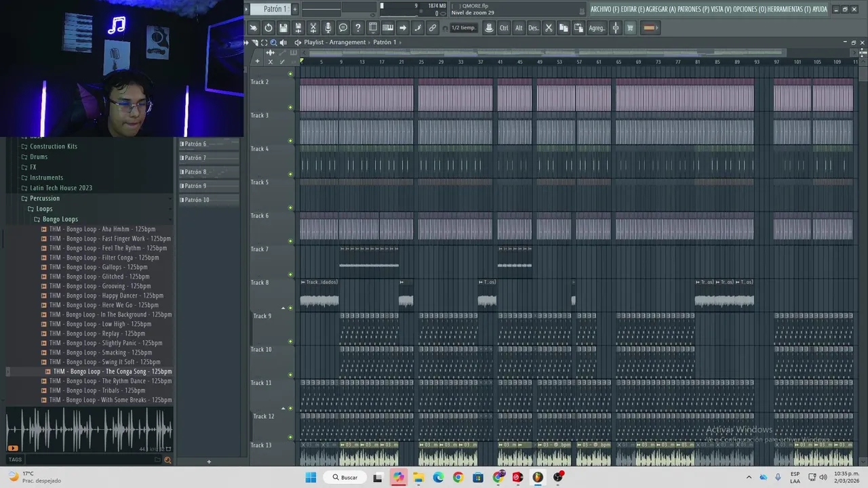Click the scissors cut icon beside Des.
Viewport: 868px width, 488px height.
click(x=549, y=28)
